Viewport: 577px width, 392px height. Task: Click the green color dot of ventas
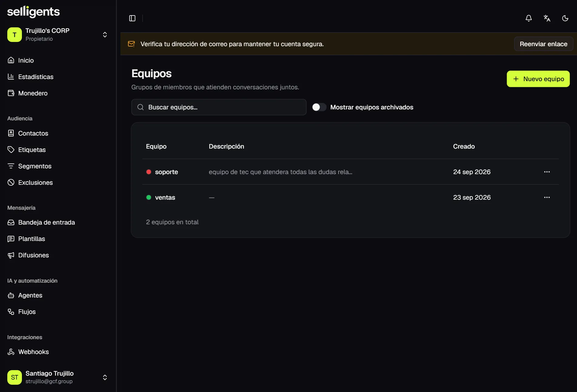pyautogui.click(x=149, y=197)
